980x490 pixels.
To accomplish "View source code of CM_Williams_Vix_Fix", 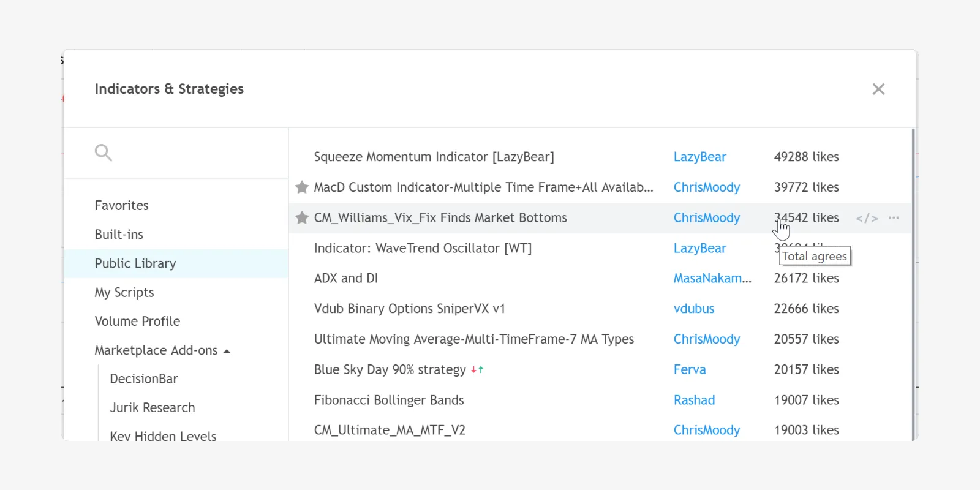I will [867, 219].
